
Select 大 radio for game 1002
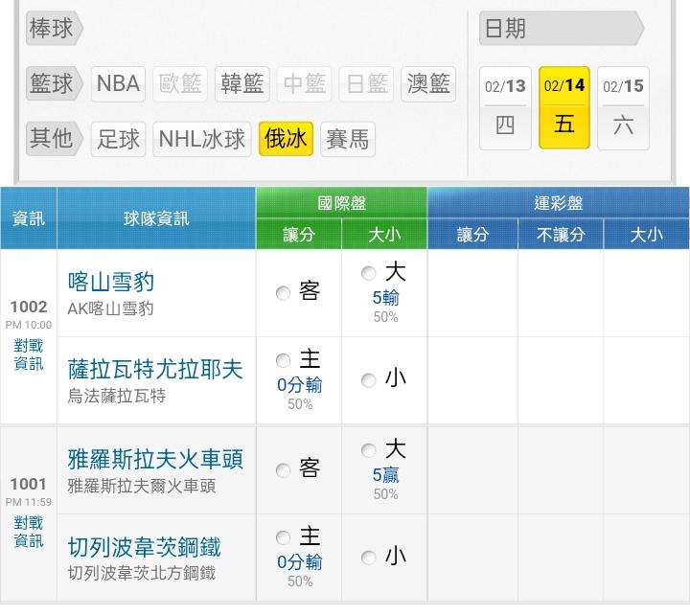pos(369,274)
